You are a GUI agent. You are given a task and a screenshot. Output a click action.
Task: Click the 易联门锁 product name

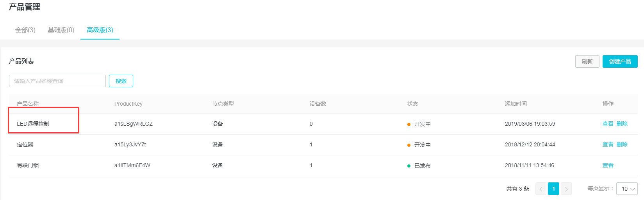28,165
